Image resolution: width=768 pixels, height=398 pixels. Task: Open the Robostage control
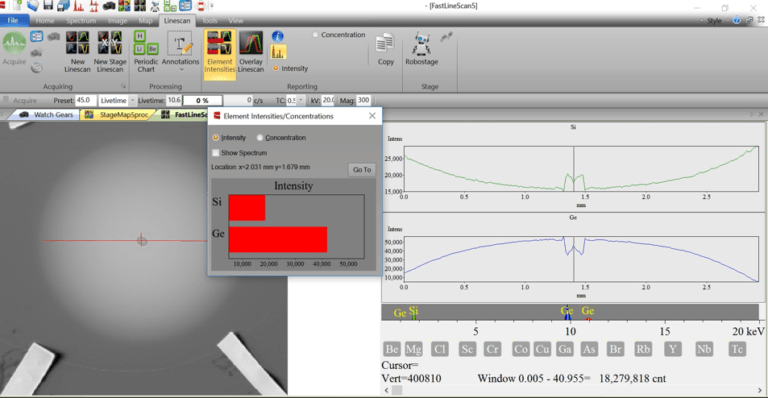click(421, 49)
